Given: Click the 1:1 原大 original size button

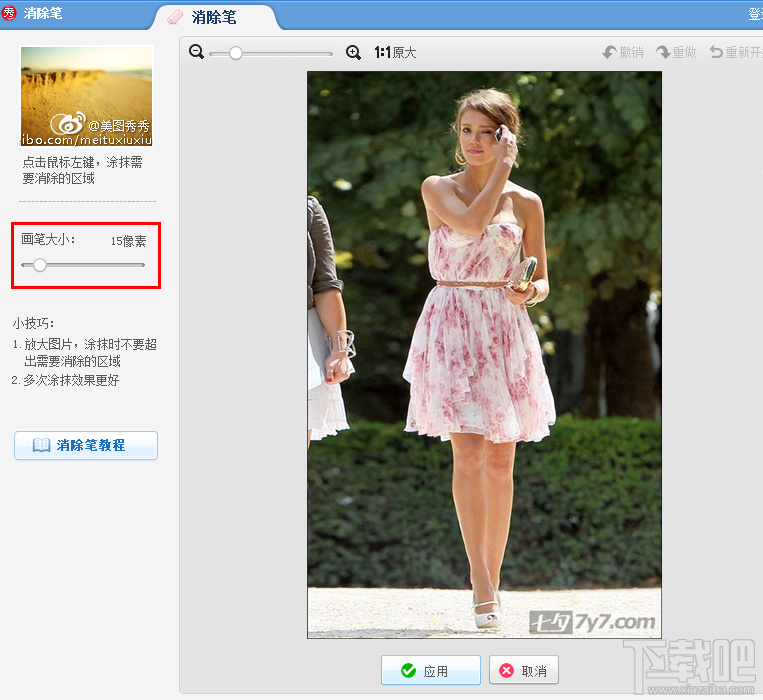Looking at the screenshot, I should [x=395, y=52].
